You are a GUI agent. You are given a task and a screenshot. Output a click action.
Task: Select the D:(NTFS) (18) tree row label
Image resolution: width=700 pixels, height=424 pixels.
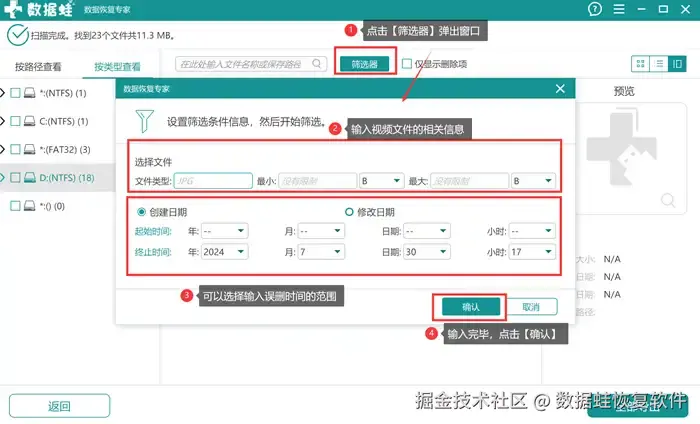coord(67,178)
